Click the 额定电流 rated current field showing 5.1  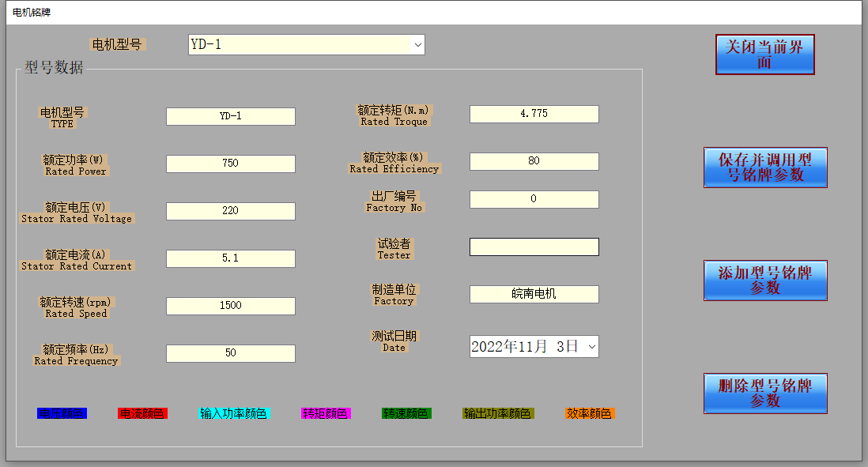[230, 258]
